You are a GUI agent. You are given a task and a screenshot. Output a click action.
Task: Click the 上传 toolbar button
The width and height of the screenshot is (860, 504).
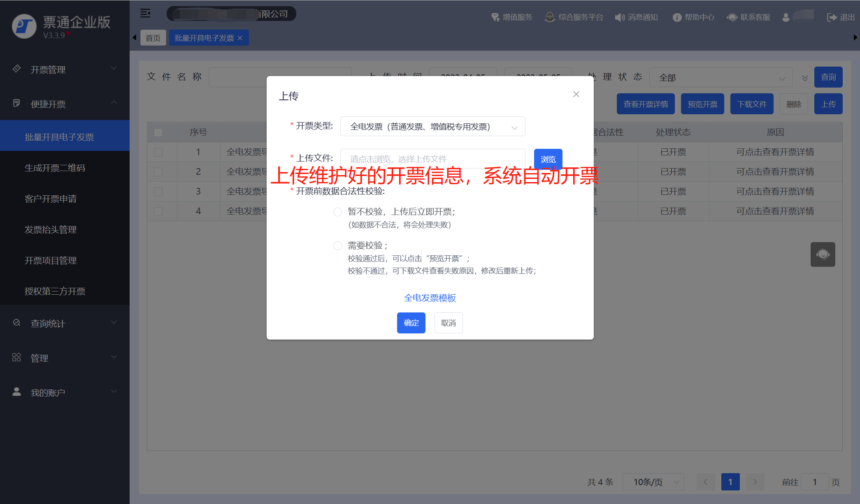point(828,104)
